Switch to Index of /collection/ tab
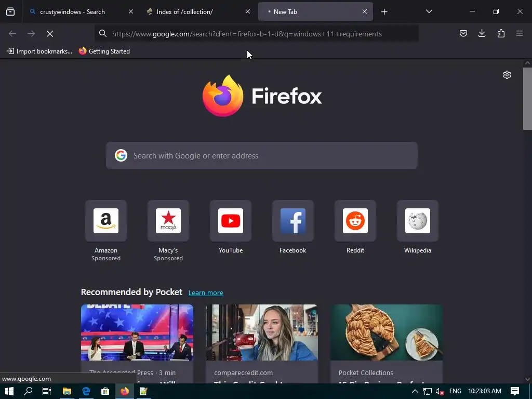 [198, 12]
